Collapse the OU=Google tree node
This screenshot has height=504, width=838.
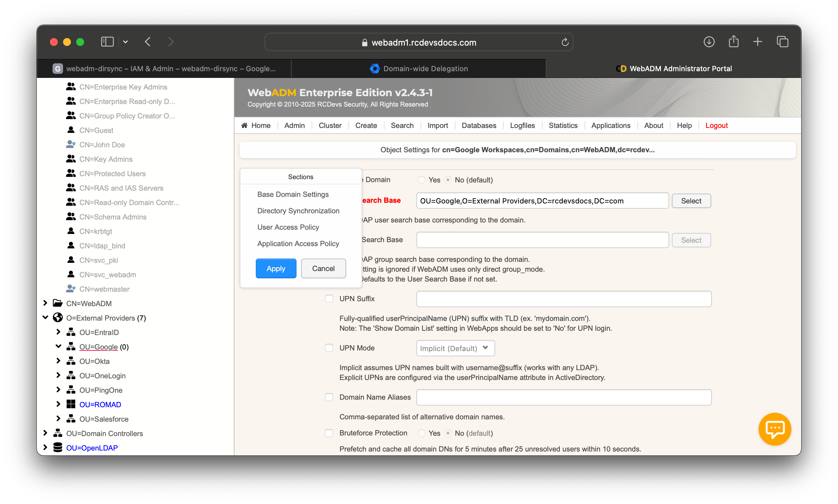58,346
